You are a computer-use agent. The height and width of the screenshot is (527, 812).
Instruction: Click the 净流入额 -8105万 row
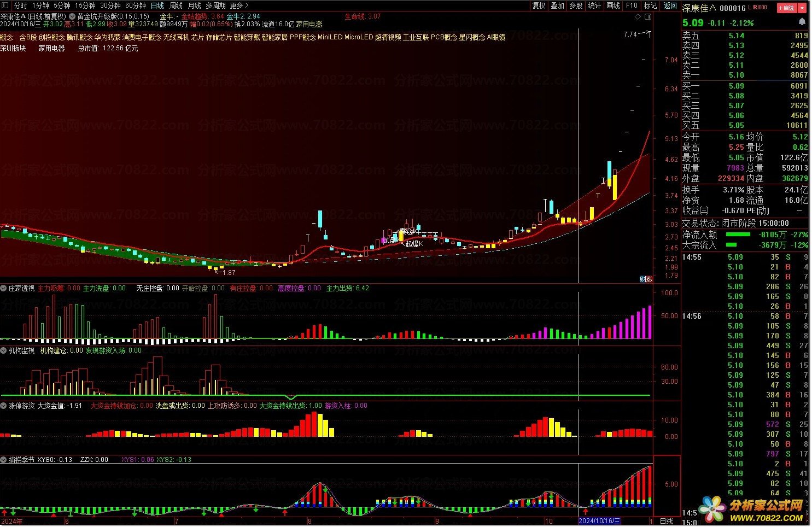745,235
